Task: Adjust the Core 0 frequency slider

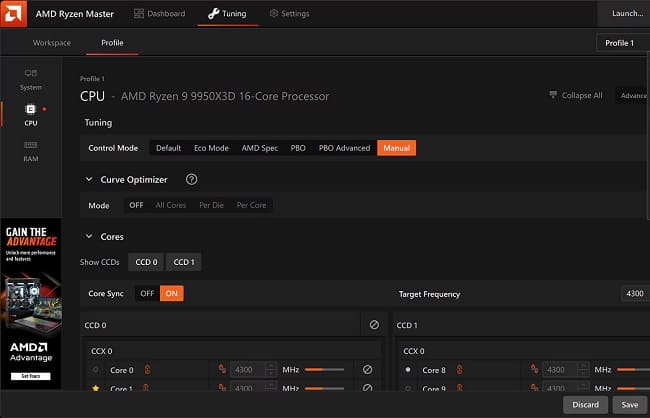Action: click(x=324, y=369)
